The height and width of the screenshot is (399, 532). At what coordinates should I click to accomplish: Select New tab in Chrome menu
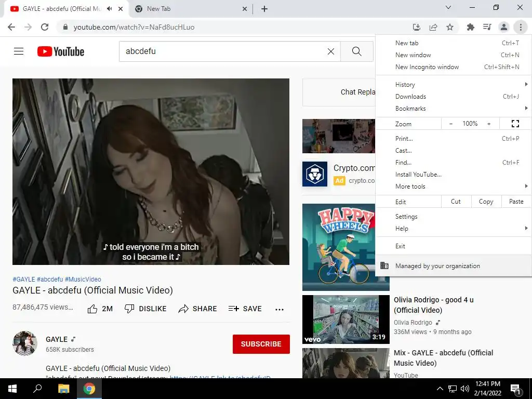tap(454, 43)
